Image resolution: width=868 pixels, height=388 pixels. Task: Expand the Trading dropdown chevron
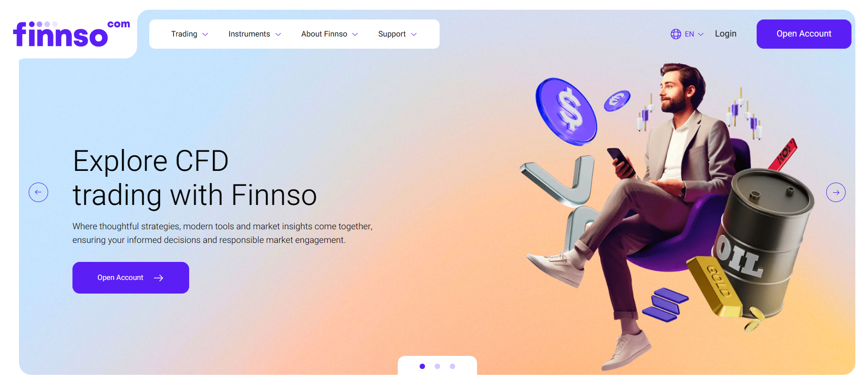click(205, 35)
